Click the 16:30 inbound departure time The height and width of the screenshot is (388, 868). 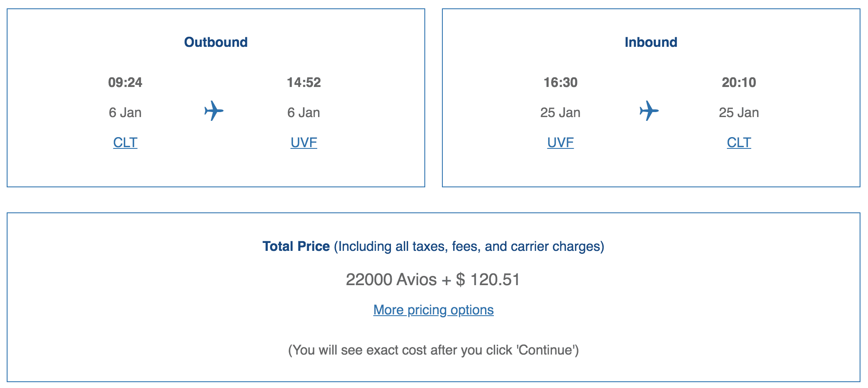[560, 82]
